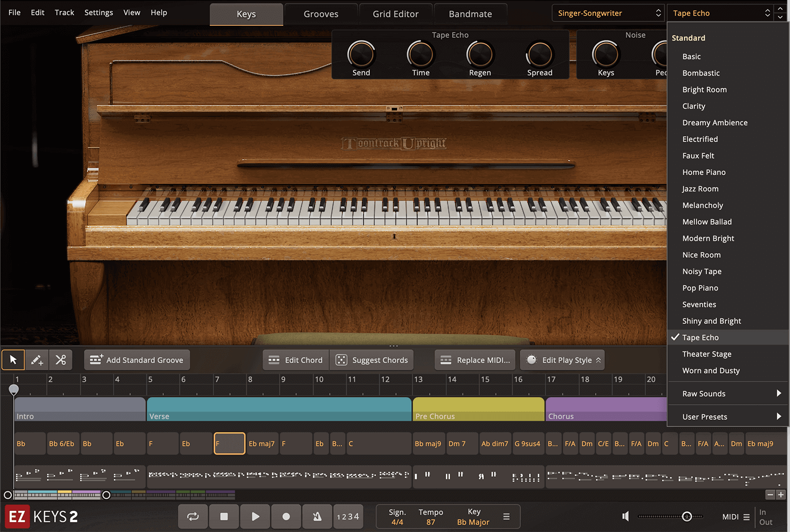Select the checked Tape Echo preset

(728, 337)
